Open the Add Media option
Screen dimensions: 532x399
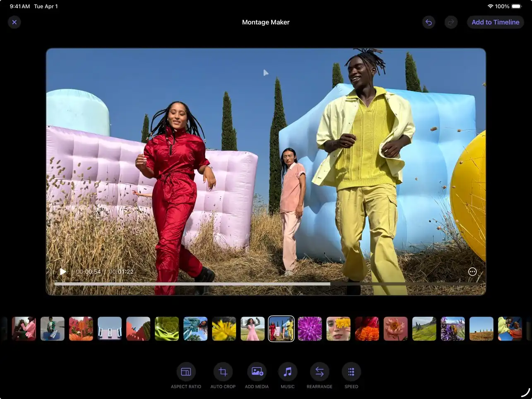[x=257, y=372]
